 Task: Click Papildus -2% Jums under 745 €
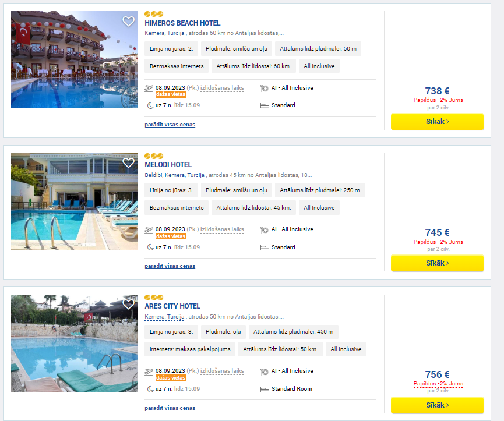[x=438, y=242]
